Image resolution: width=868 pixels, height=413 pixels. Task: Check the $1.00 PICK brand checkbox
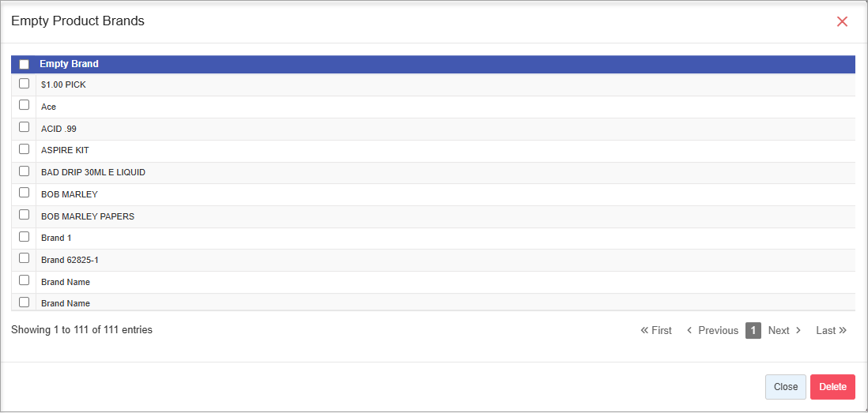point(24,84)
